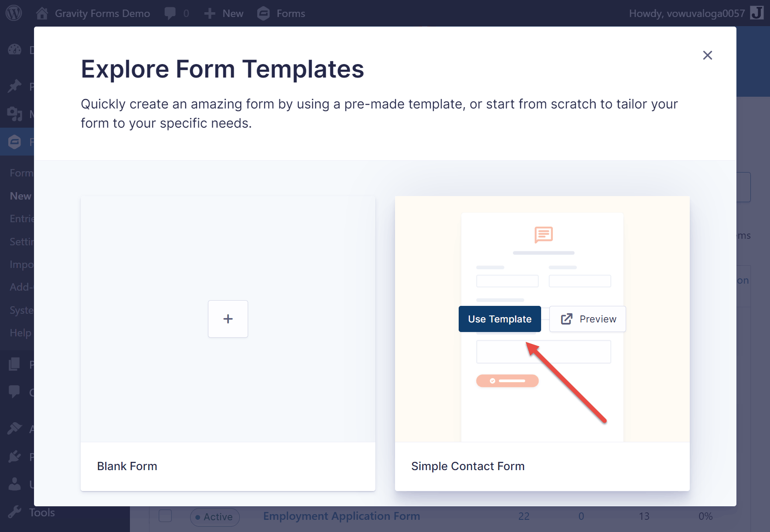Open Forms submenu item in sidebar
770x532 pixels.
pyautogui.click(x=22, y=173)
